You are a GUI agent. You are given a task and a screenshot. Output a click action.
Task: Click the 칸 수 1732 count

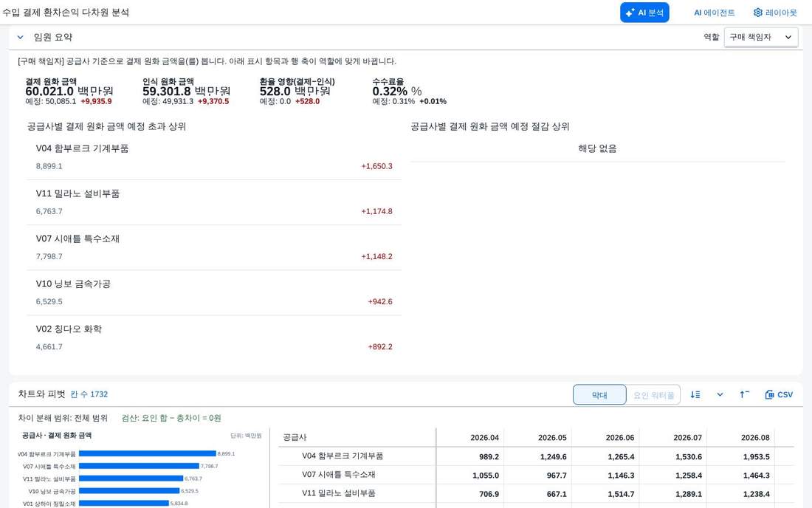click(89, 394)
